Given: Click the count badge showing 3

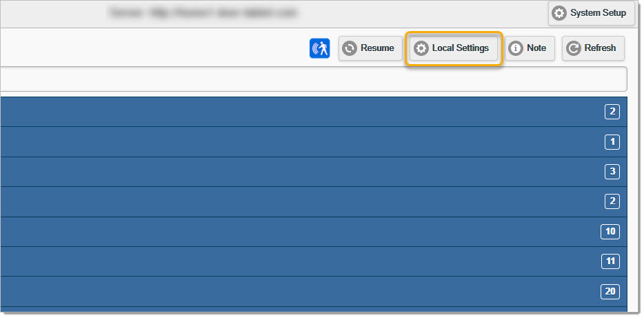Looking at the screenshot, I should point(612,172).
